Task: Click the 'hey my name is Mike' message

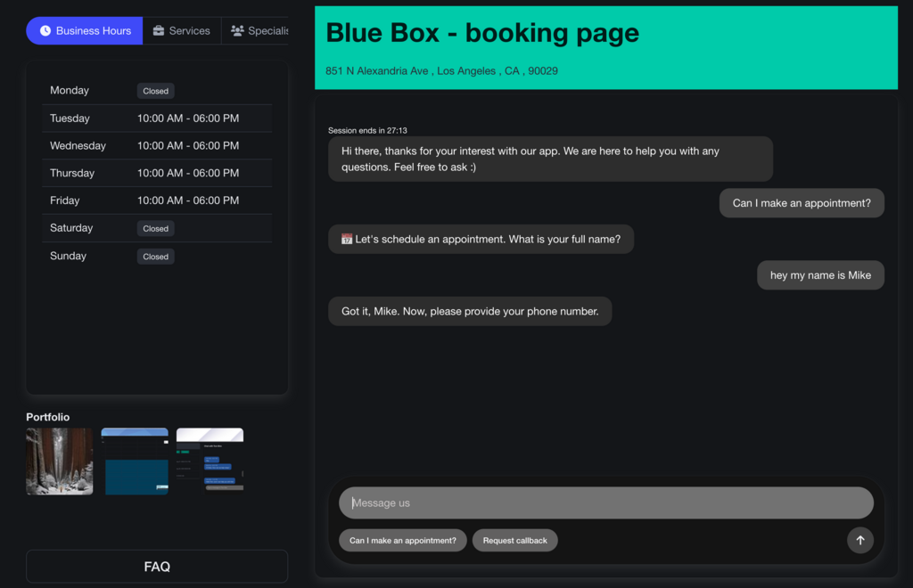Action: (x=820, y=275)
